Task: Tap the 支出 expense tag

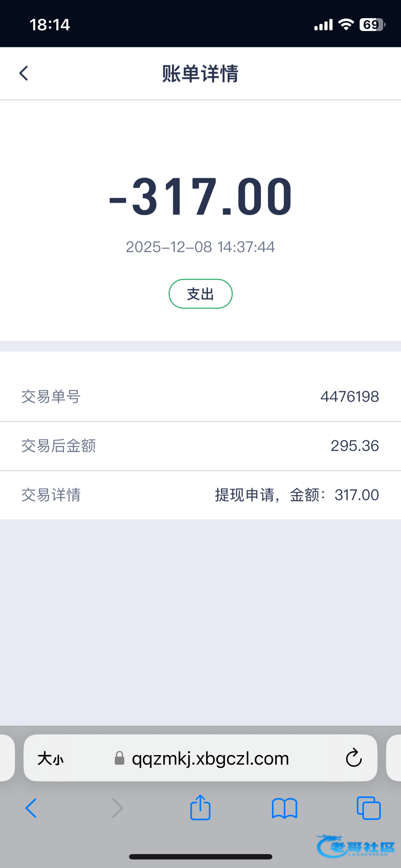Action: pyautogui.click(x=200, y=294)
